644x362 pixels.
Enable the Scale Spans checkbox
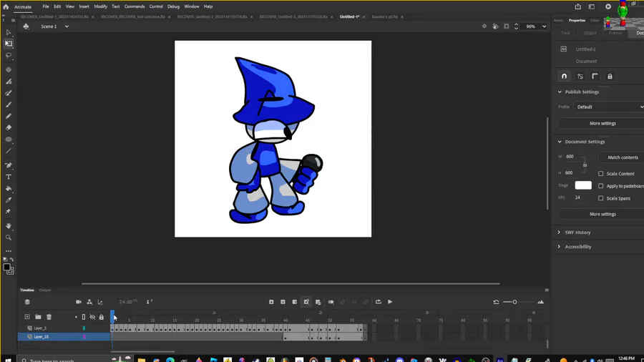pyautogui.click(x=601, y=198)
